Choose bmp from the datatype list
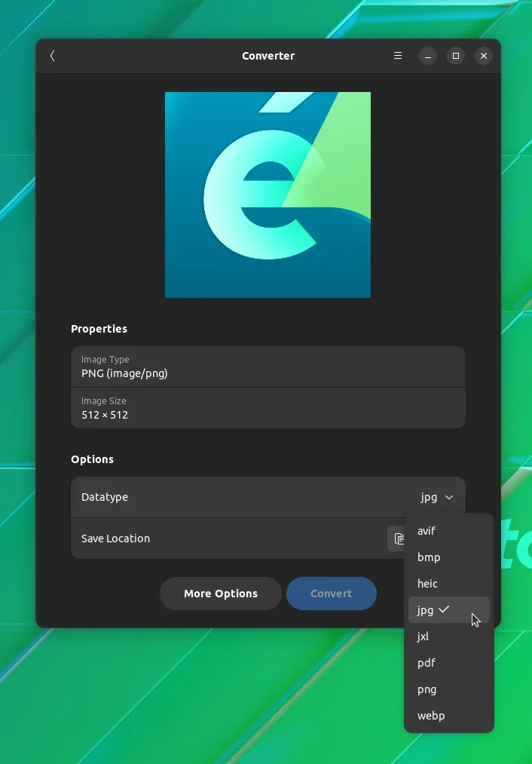 pyautogui.click(x=449, y=557)
